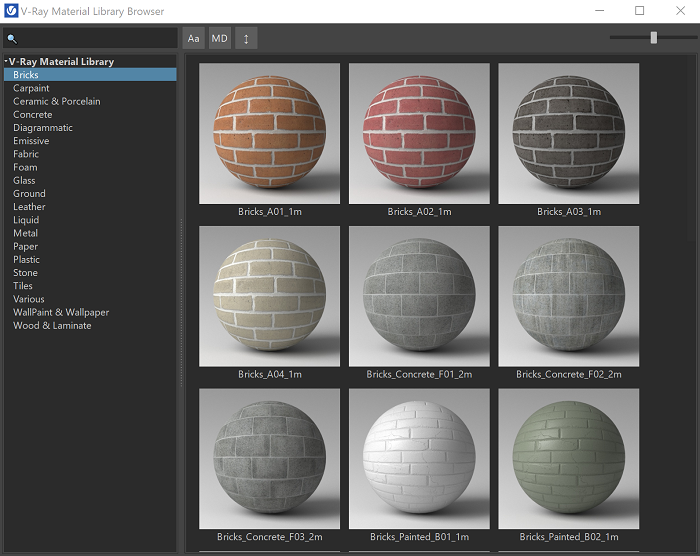The width and height of the screenshot is (700, 556).
Task: Toggle the Aa case-sensitive search button
Action: 194,38
